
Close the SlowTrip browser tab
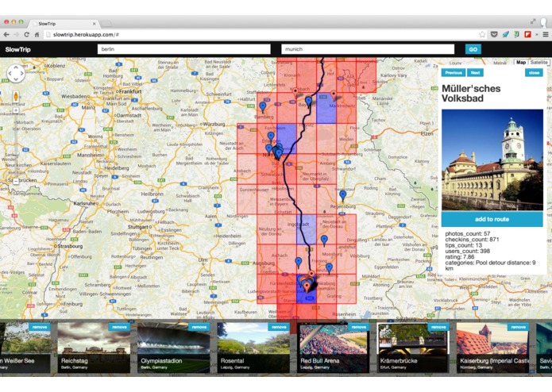point(94,24)
